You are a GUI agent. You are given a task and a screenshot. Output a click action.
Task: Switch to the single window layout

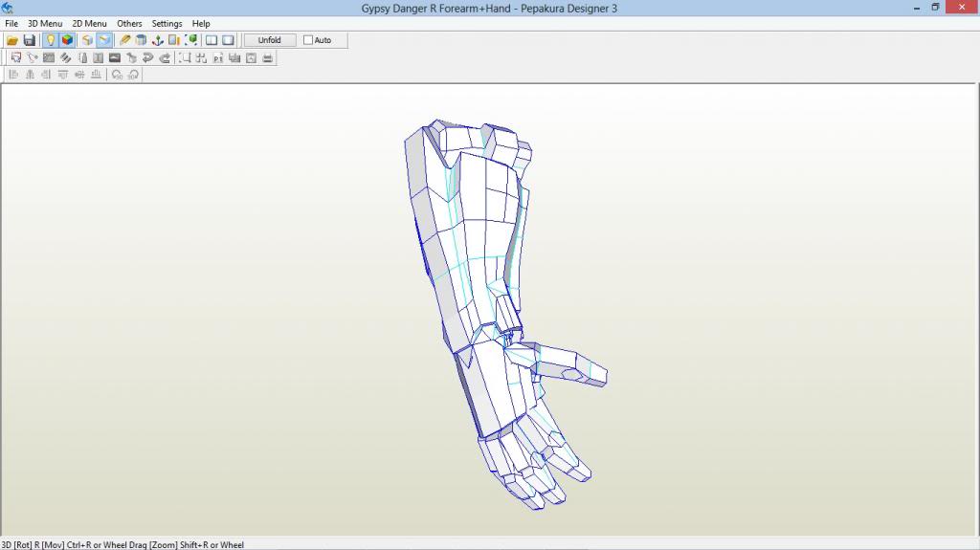pyautogui.click(x=228, y=40)
